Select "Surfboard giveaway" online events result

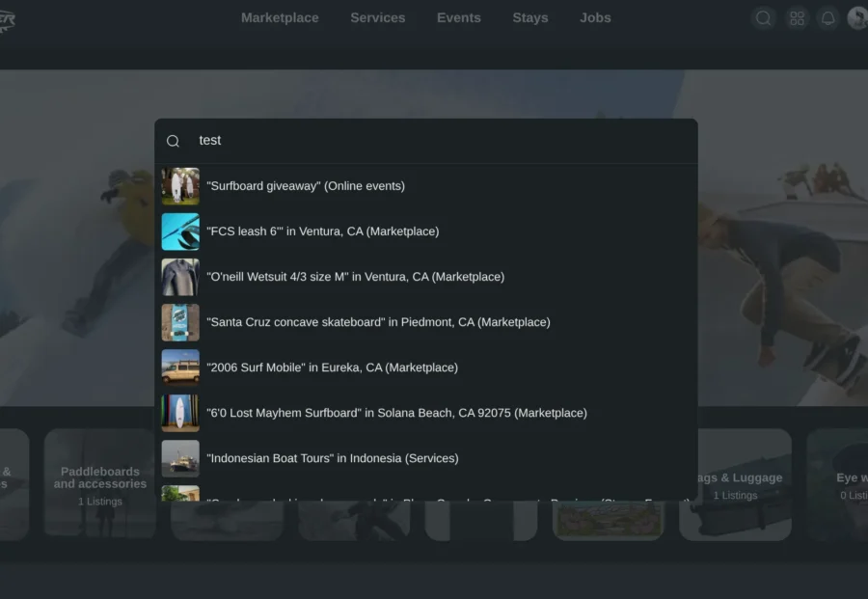click(426, 186)
